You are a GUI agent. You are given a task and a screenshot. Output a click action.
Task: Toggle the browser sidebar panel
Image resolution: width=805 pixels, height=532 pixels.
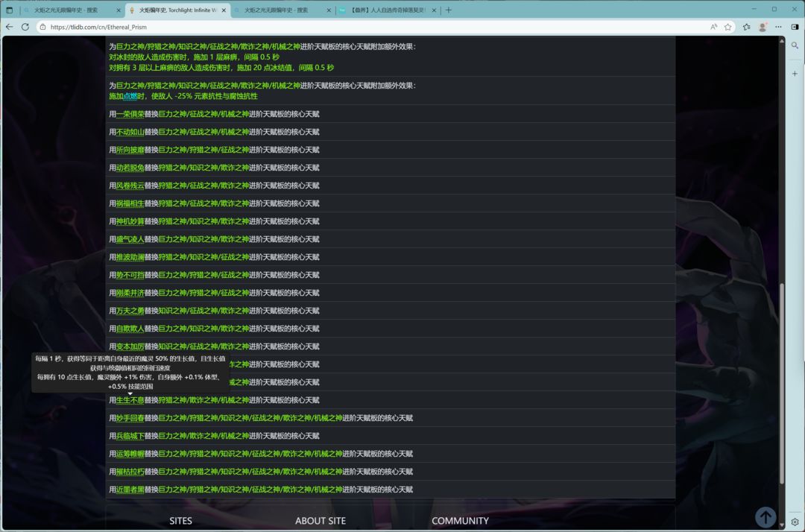(x=795, y=27)
